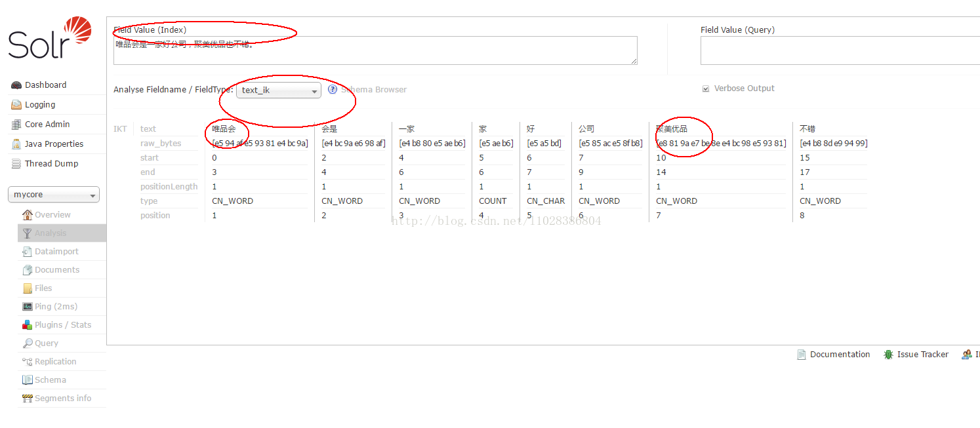Screen dimensions: 980x428
Task: Click the COUNT type value
Action: click(x=493, y=201)
